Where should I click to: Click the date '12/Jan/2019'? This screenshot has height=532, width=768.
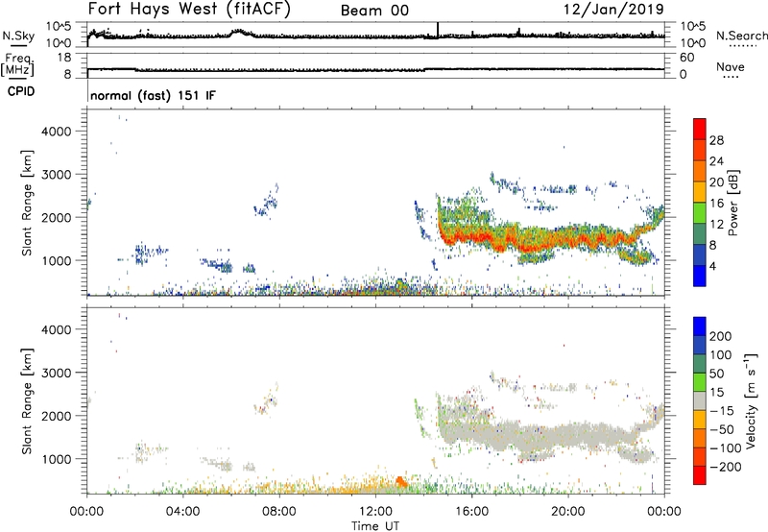613,10
